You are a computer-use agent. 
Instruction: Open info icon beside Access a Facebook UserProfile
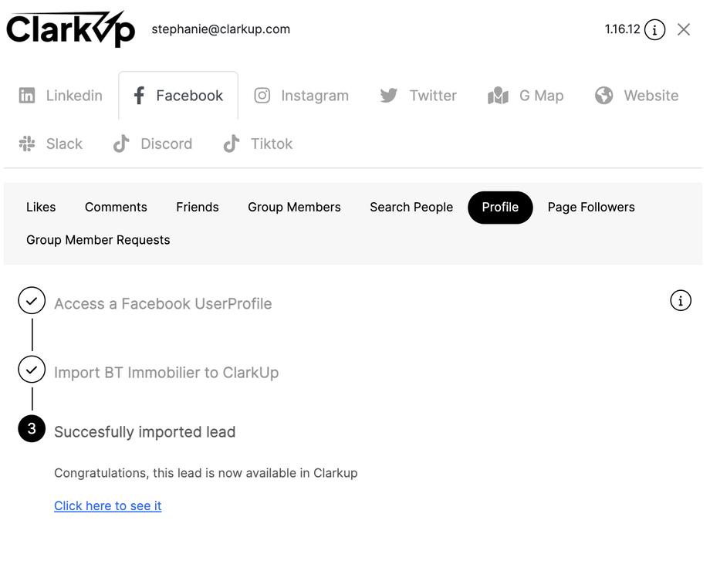click(680, 300)
